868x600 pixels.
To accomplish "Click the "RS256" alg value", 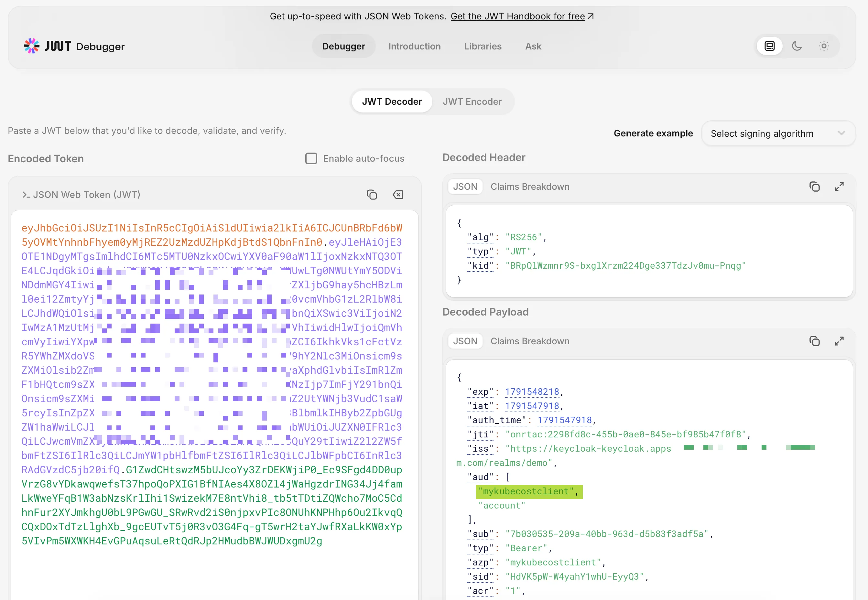I will click(523, 237).
